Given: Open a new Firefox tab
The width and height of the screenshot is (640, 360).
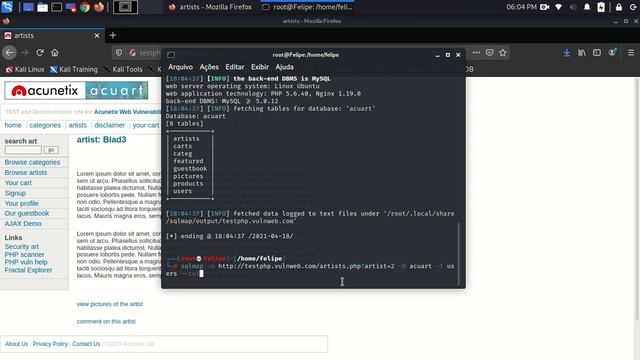Looking at the screenshot, I should tap(113, 36).
